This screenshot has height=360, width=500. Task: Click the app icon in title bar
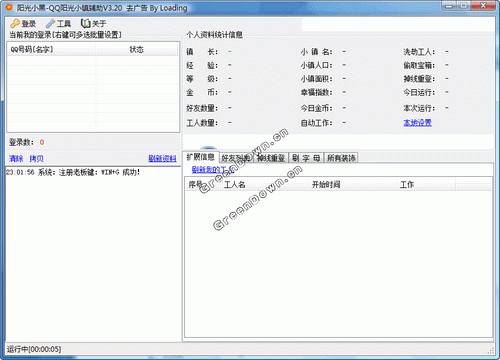coord(10,7)
